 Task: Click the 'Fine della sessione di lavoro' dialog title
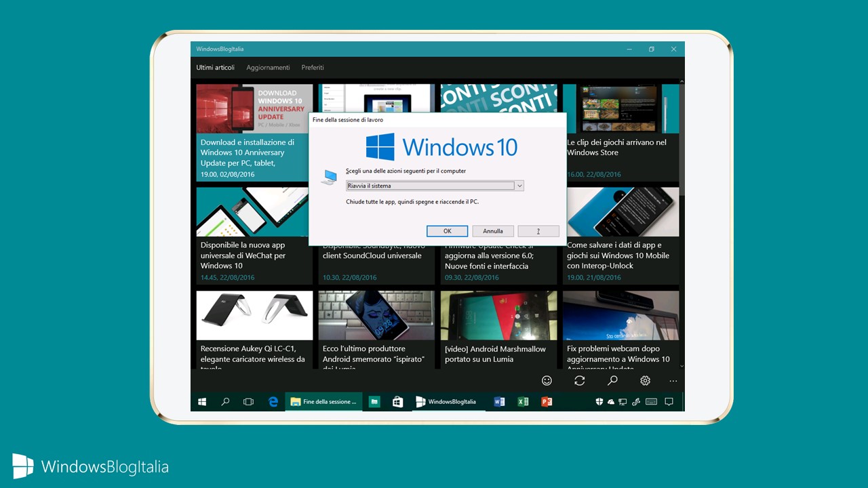[x=347, y=120]
